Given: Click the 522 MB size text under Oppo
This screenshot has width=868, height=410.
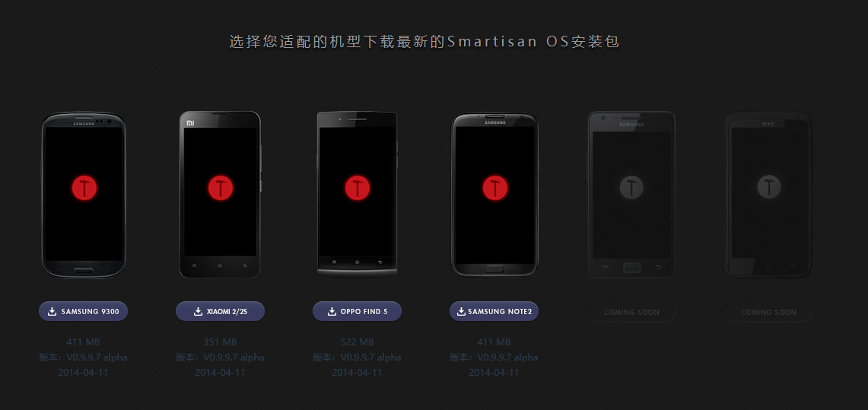Looking at the screenshot, I should 357,342.
